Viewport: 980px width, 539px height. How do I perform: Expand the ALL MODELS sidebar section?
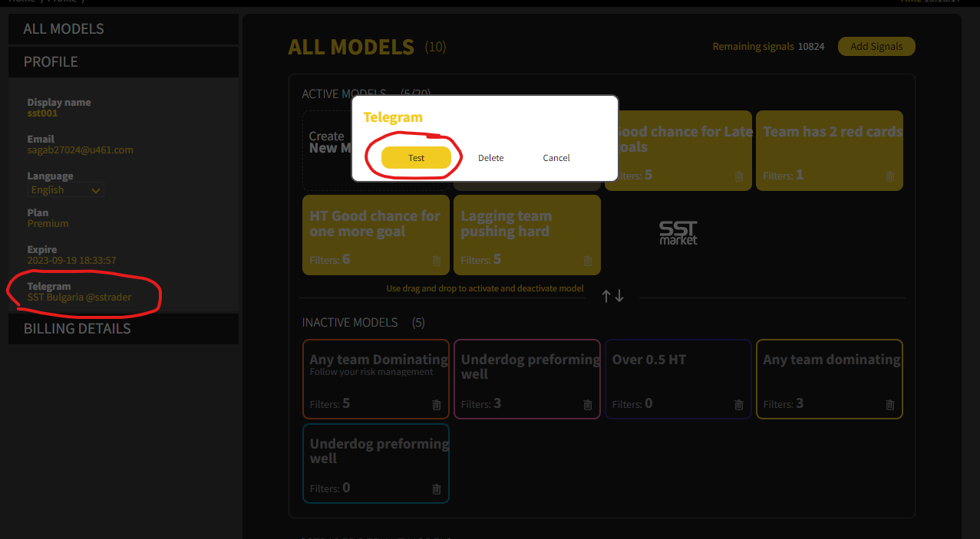tap(124, 29)
